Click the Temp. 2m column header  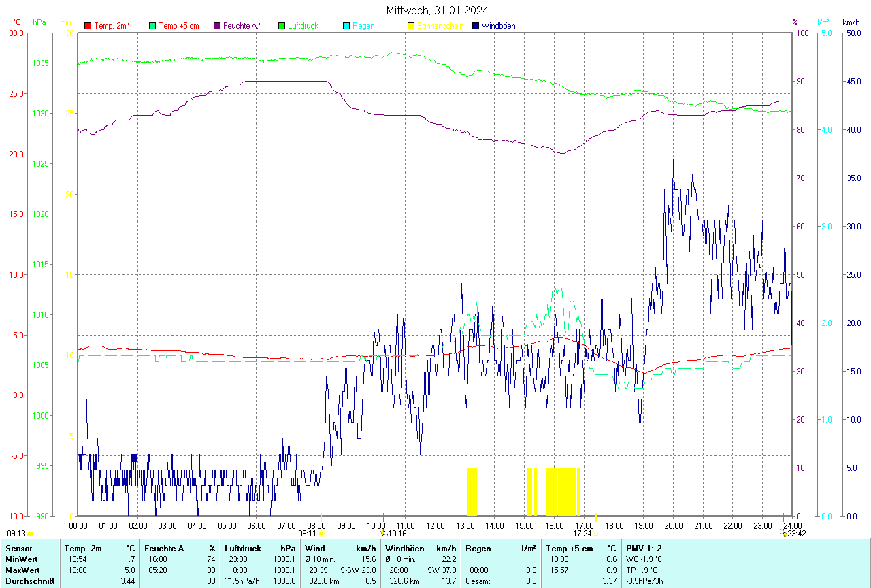tap(83, 548)
